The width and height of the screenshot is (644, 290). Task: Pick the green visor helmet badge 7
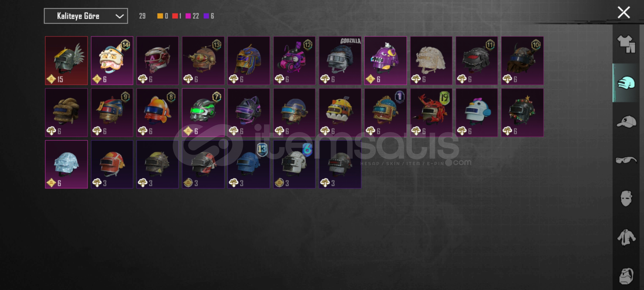point(203,113)
